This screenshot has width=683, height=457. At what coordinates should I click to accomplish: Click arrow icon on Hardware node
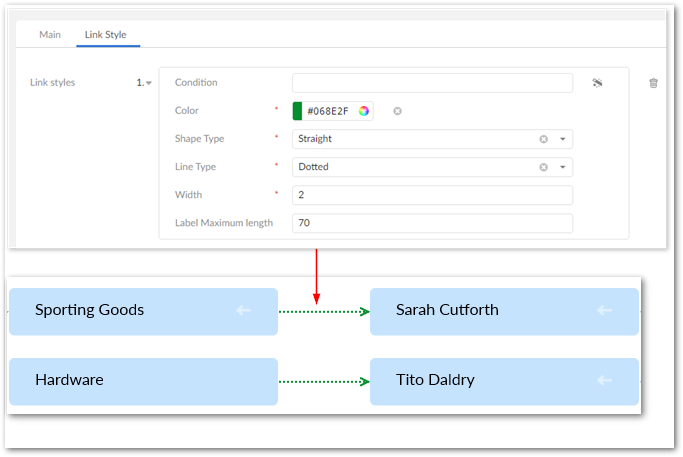coord(243,380)
